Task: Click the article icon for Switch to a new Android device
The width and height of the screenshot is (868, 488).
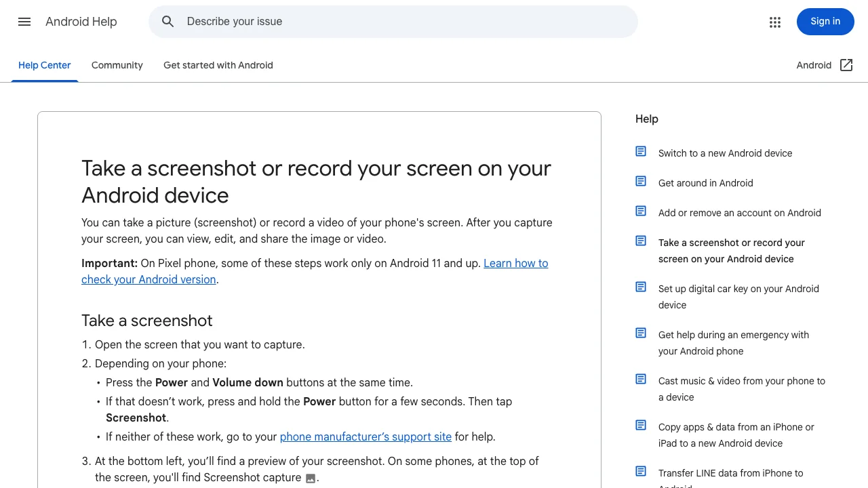Action: coord(641,151)
